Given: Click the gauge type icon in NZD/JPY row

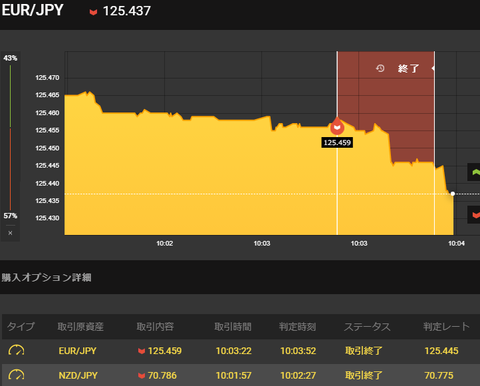Looking at the screenshot, I should coord(16,375).
